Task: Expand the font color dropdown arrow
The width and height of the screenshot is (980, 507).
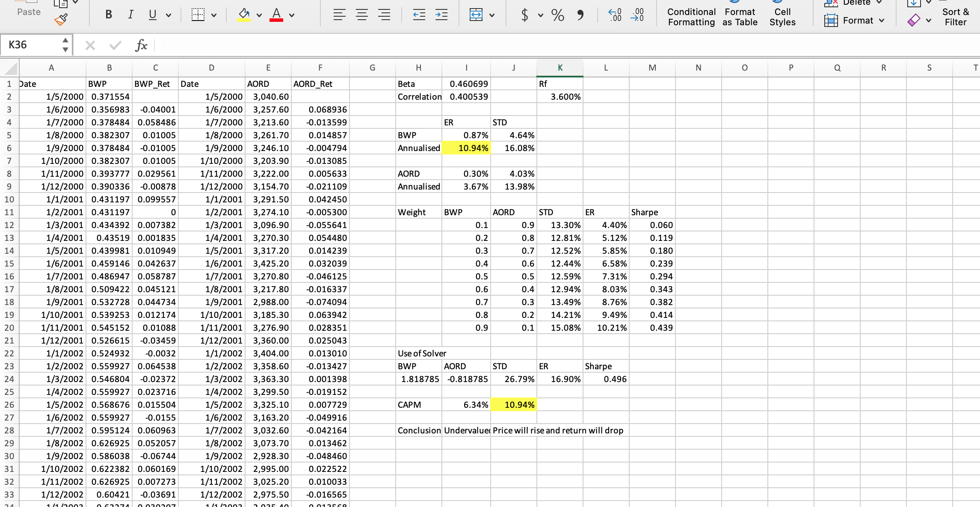Action: point(292,15)
